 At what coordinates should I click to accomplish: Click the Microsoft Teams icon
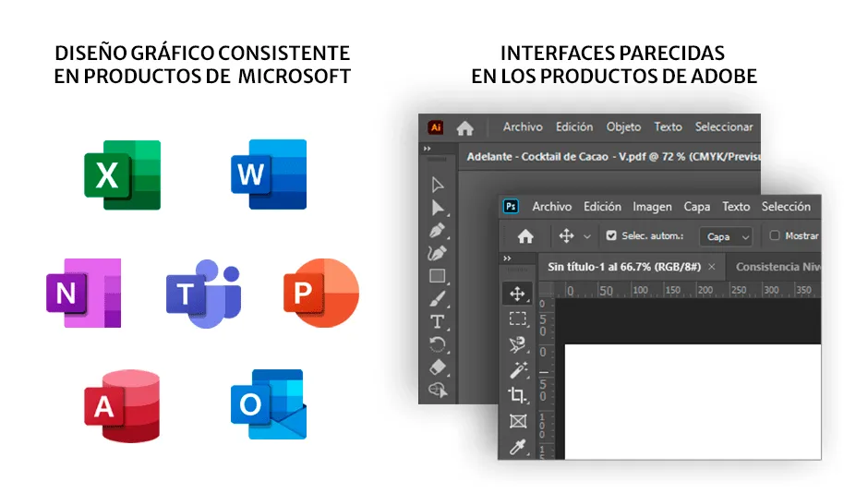(204, 294)
